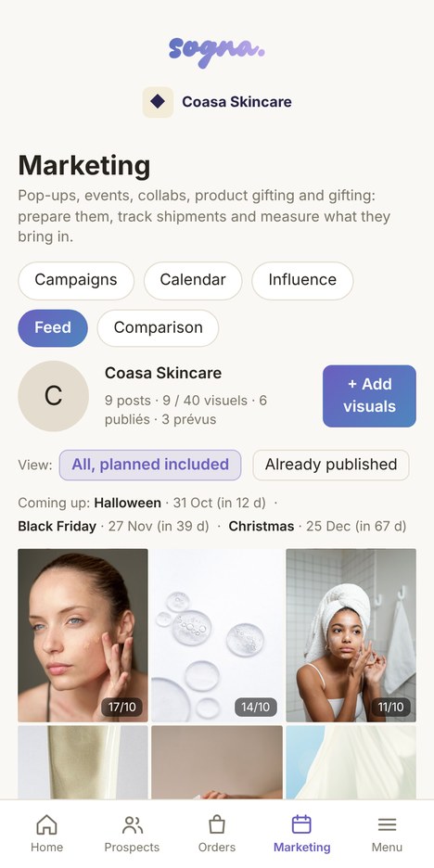The image size is (434, 868).
Task: Click the round C profile avatar
Action: (53, 396)
